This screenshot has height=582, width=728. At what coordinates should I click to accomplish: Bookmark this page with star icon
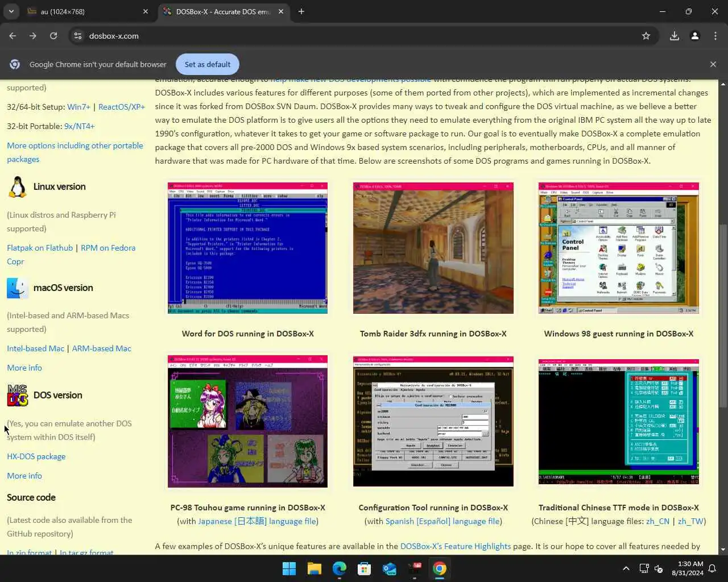coord(646,36)
